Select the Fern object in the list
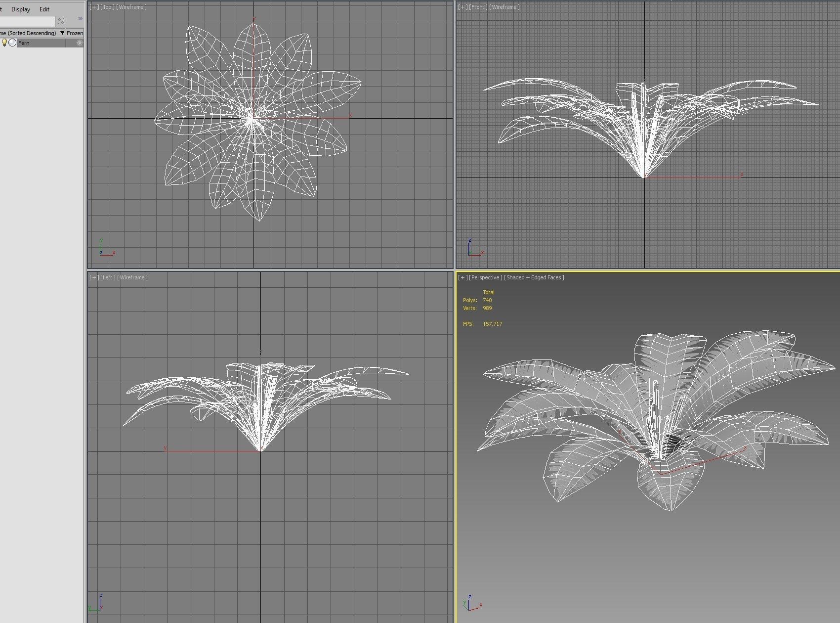 coord(24,43)
